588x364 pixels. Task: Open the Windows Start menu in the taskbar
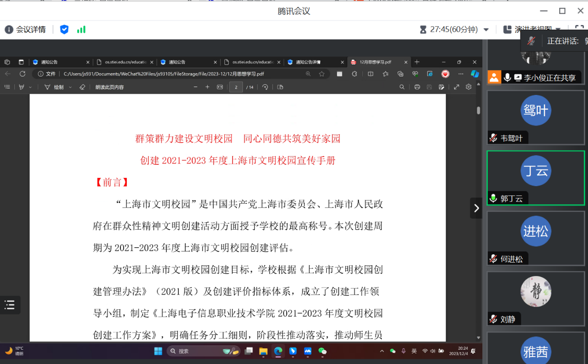point(158,351)
